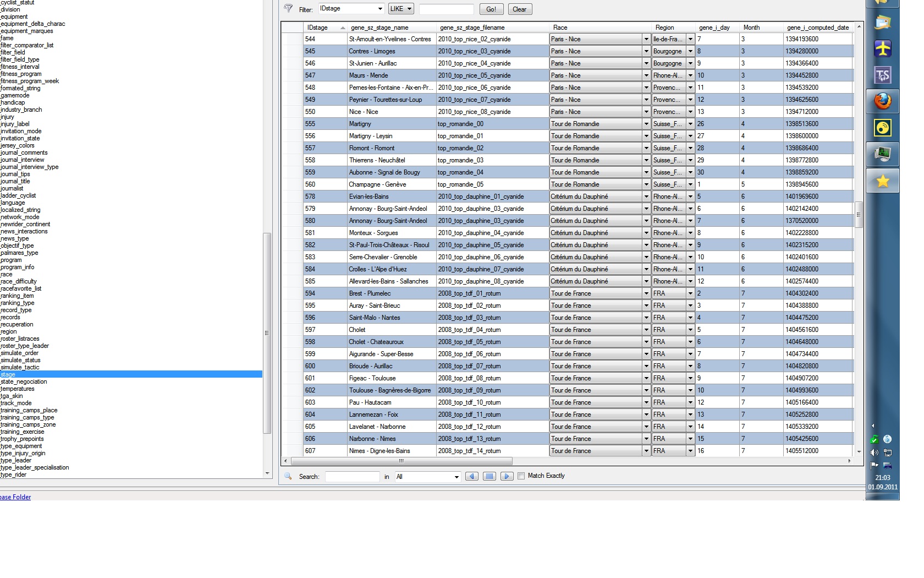The image size is (924, 578).
Task: Open the TeamSpeak taskbar icon
Action: 882,75
